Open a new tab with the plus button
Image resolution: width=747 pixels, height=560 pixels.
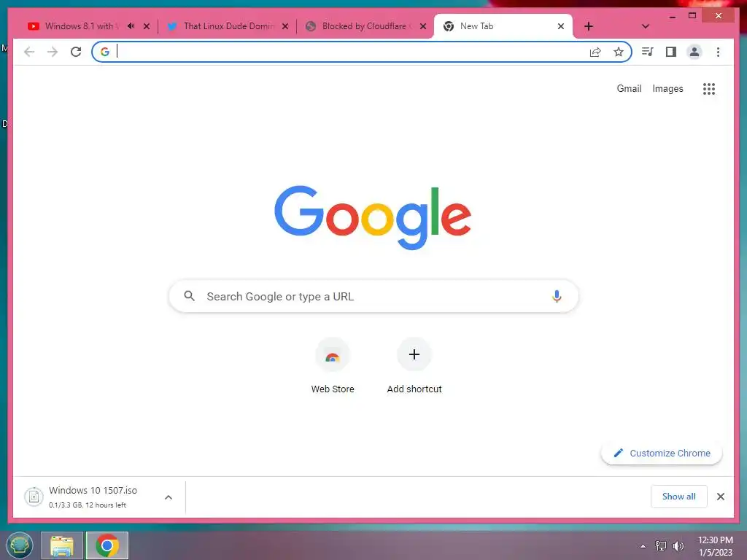tap(589, 26)
